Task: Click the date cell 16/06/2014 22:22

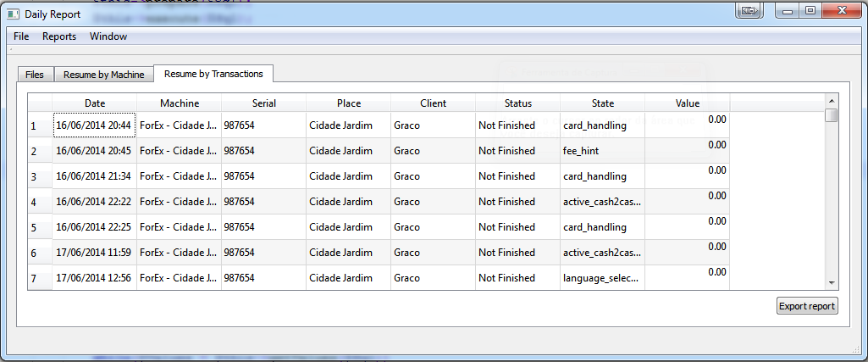Action: coord(94,202)
